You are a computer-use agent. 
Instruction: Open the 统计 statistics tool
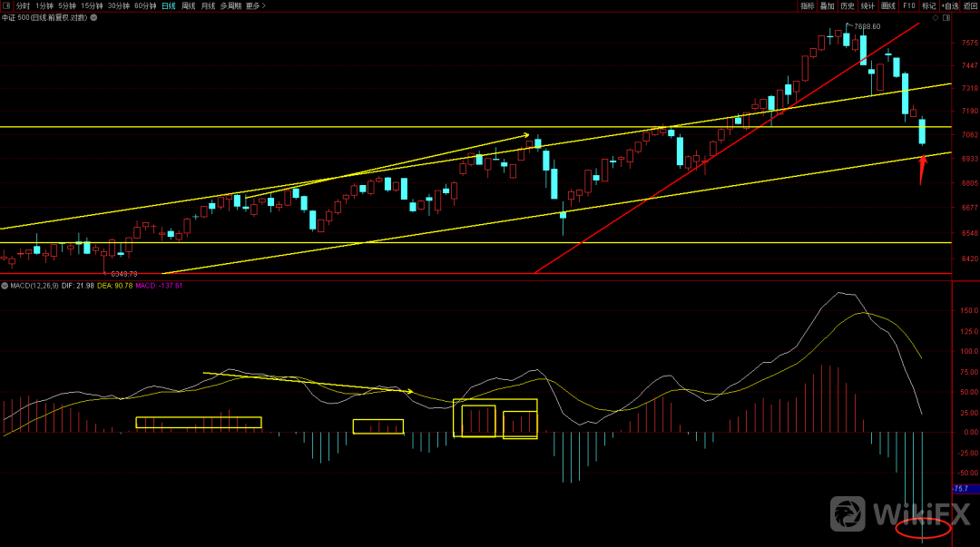[x=867, y=5]
